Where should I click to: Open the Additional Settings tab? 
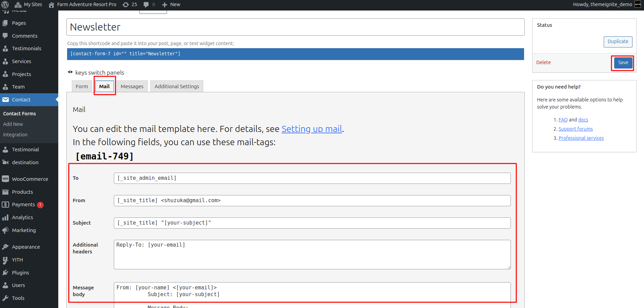pyautogui.click(x=176, y=86)
